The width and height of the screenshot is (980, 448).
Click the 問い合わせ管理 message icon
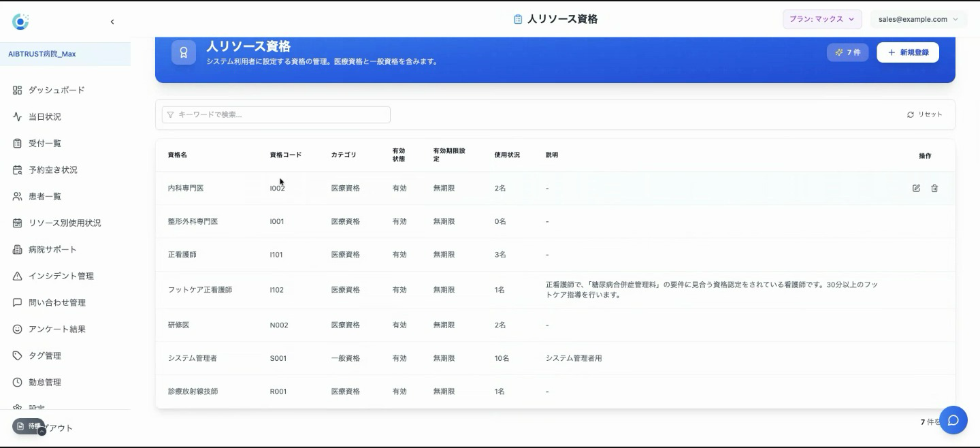point(18,302)
